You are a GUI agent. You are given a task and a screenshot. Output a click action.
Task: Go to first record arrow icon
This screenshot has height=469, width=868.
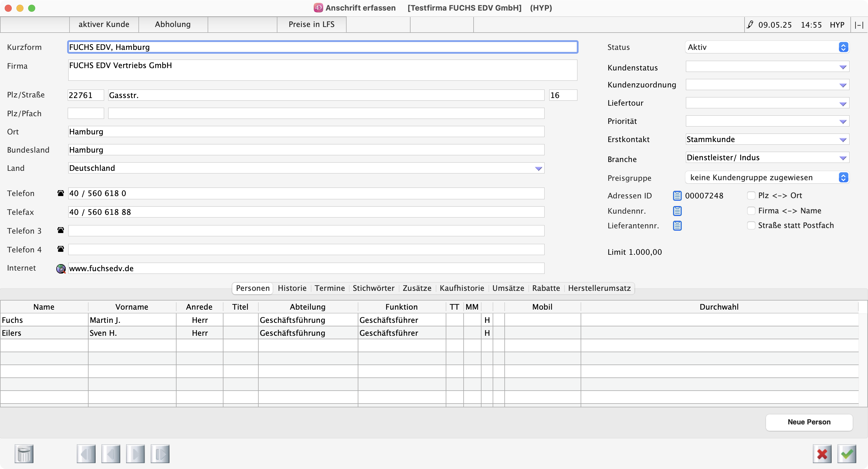(x=86, y=454)
